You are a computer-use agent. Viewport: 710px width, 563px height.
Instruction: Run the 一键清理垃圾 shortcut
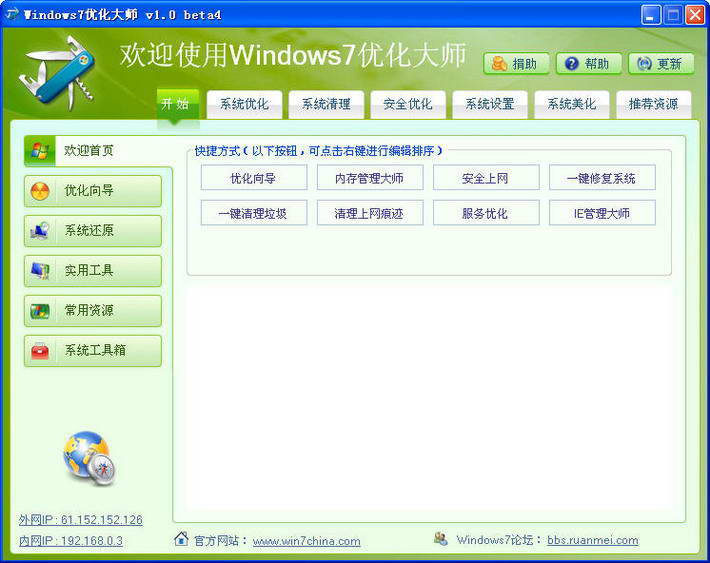click(254, 213)
